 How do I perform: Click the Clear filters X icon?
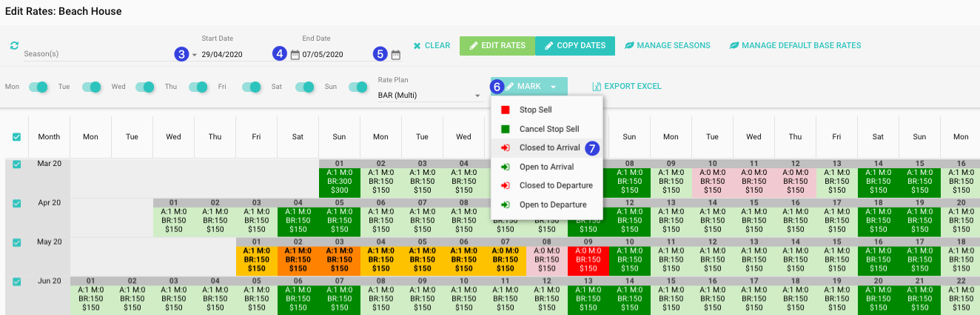click(417, 46)
